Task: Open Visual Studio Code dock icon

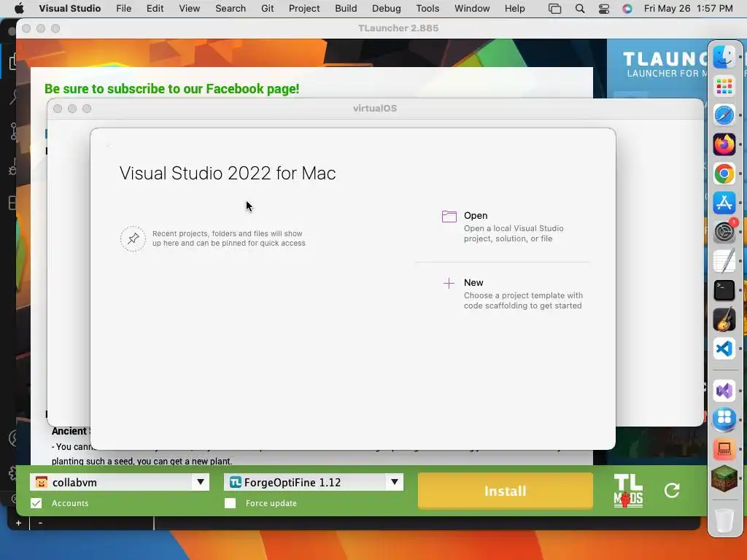Action: [724, 348]
